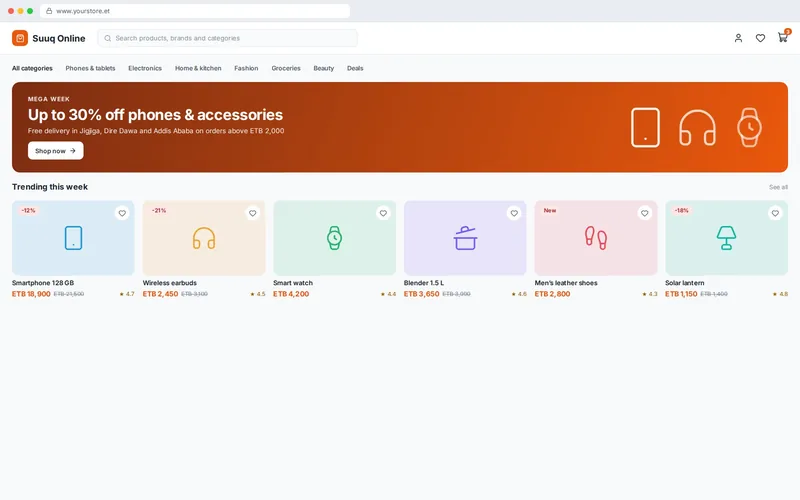
Task: Open Men's leather shoes product image
Action: pyautogui.click(x=596, y=238)
